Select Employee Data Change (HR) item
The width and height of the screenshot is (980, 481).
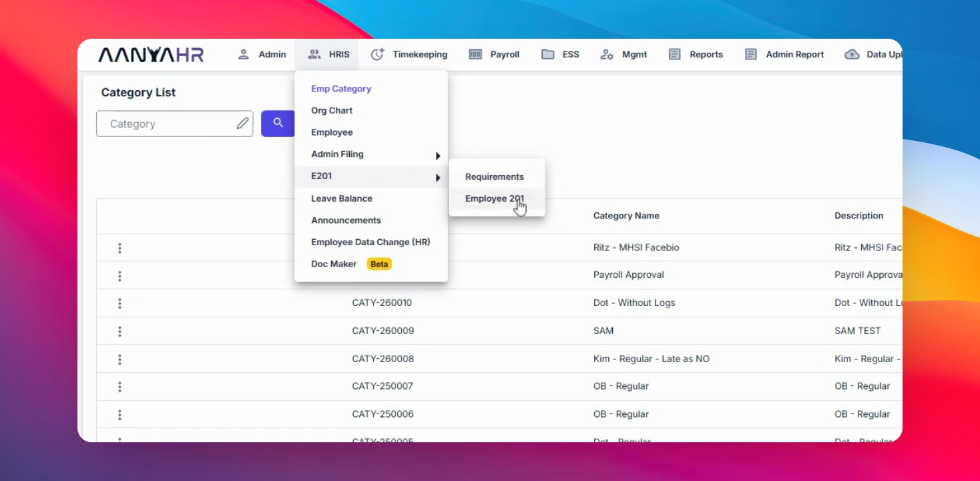pos(371,242)
